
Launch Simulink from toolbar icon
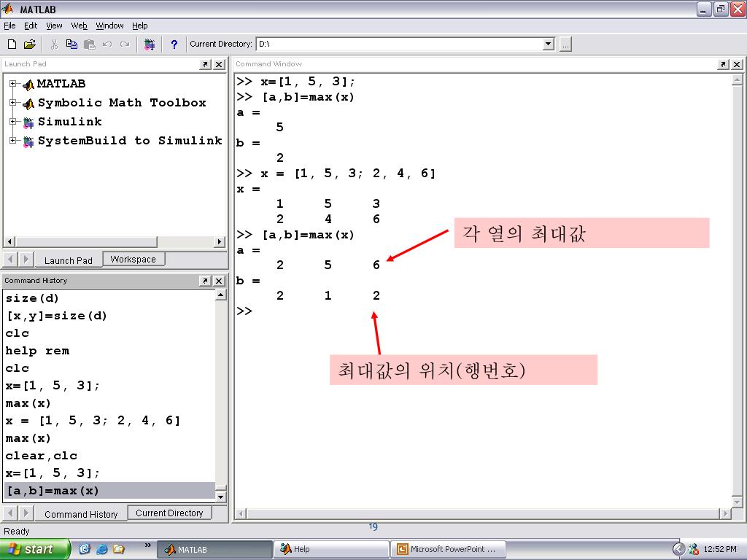(150, 44)
